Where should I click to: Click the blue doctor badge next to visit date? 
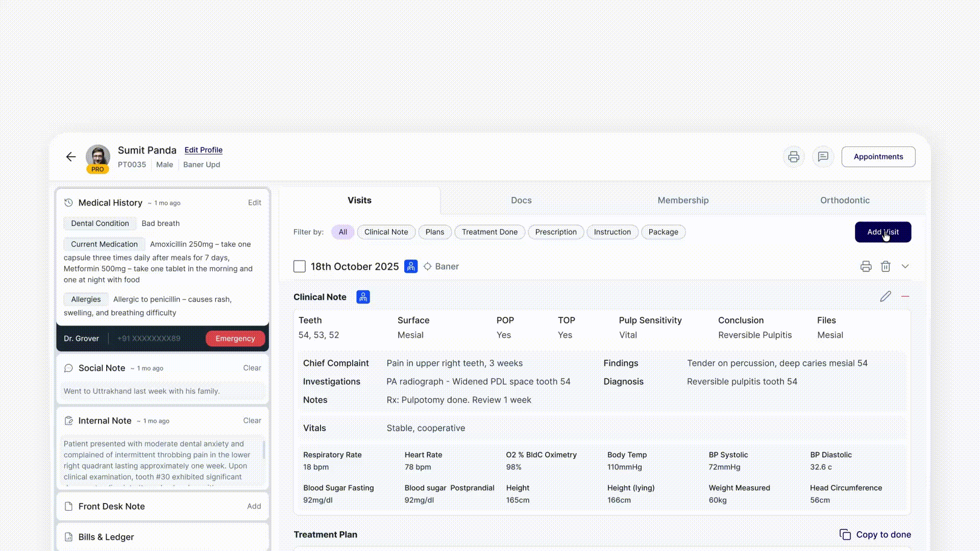point(410,266)
